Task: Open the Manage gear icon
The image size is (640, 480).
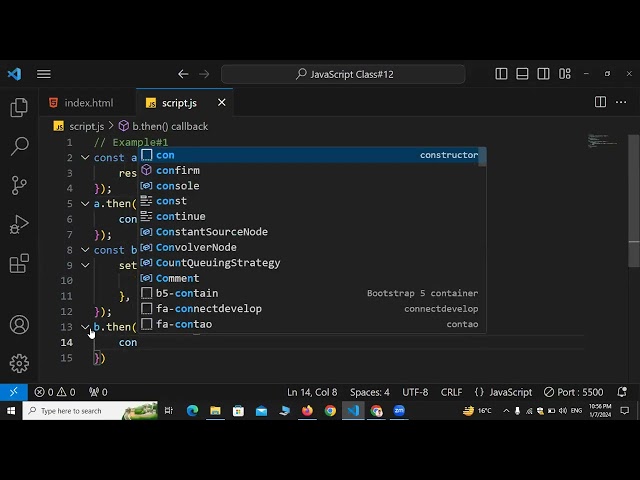Action: (x=19, y=363)
